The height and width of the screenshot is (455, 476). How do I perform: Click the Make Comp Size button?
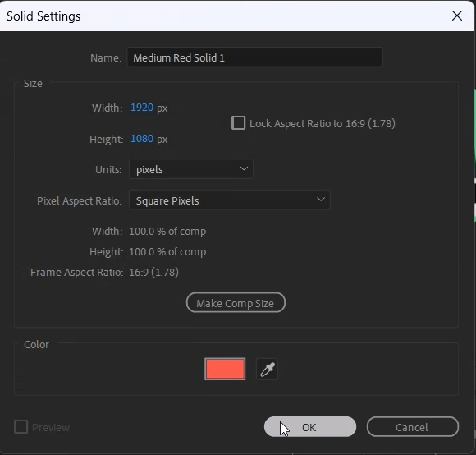(x=236, y=302)
